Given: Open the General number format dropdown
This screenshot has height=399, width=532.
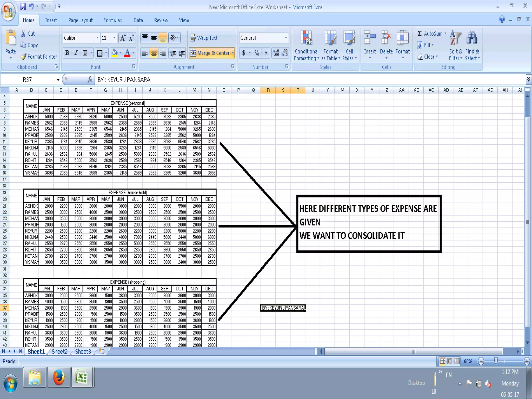Looking at the screenshot, I should [286, 38].
